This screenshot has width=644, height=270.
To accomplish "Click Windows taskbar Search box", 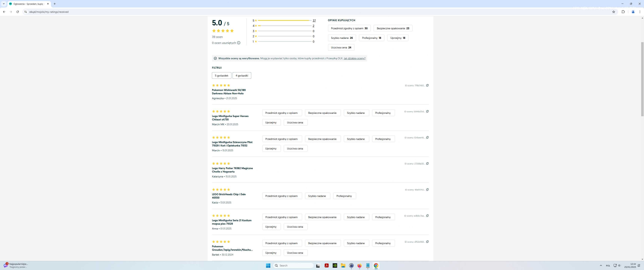I will (293, 265).
